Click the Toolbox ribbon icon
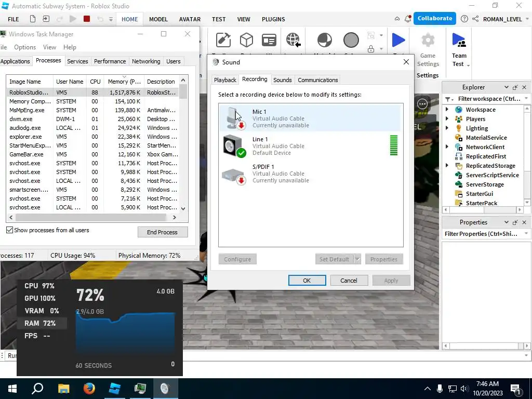 click(x=223, y=40)
